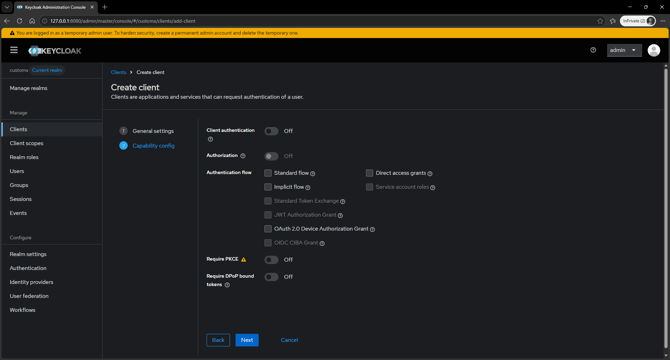Open Identity providers in the sidebar

coord(52,282)
